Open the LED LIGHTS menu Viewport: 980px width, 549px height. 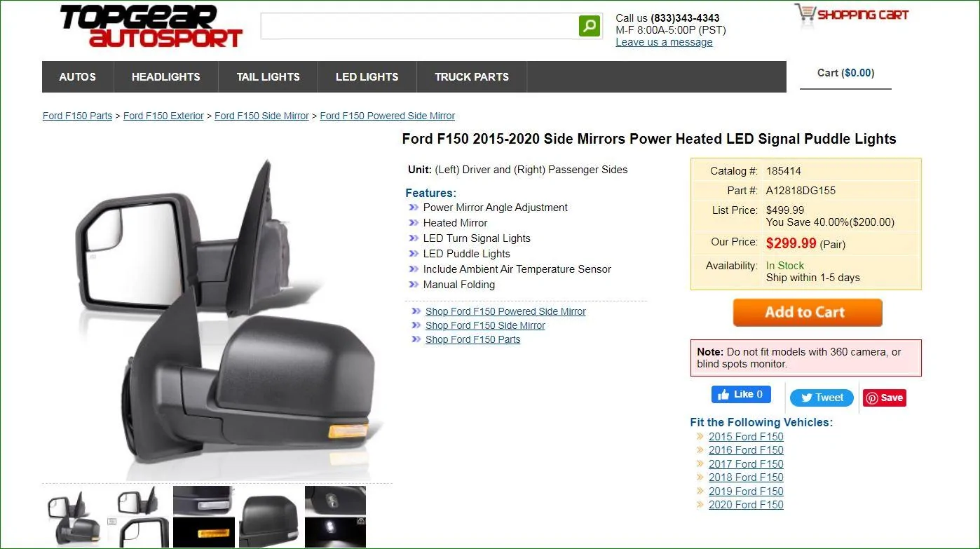coord(367,77)
